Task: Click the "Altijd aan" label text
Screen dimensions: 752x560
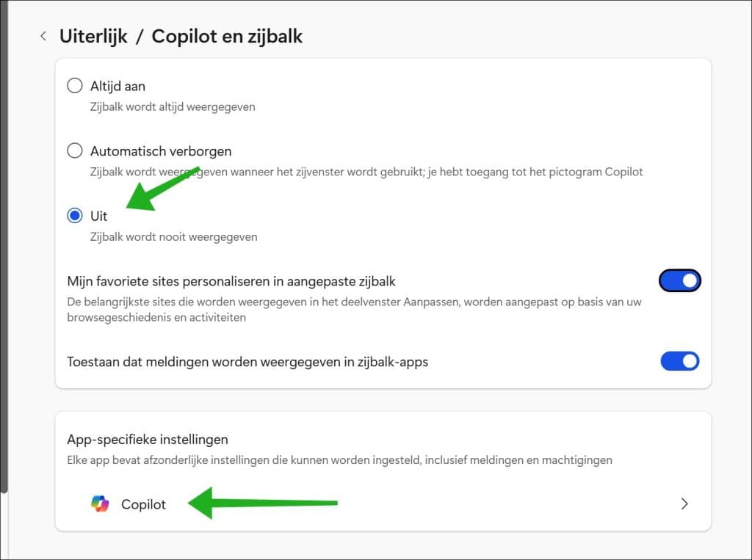Action: pyautogui.click(x=117, y=85)
